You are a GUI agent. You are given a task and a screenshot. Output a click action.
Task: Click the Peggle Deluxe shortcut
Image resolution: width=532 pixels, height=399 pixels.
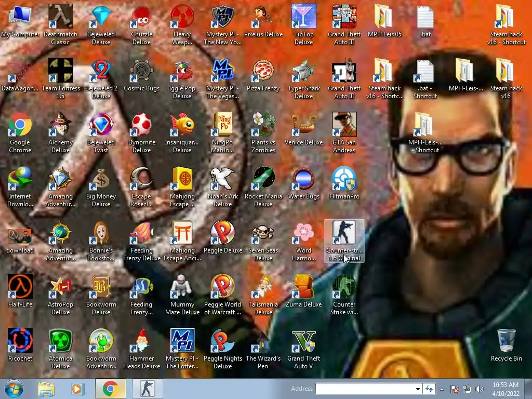click(x=222, y=237)
